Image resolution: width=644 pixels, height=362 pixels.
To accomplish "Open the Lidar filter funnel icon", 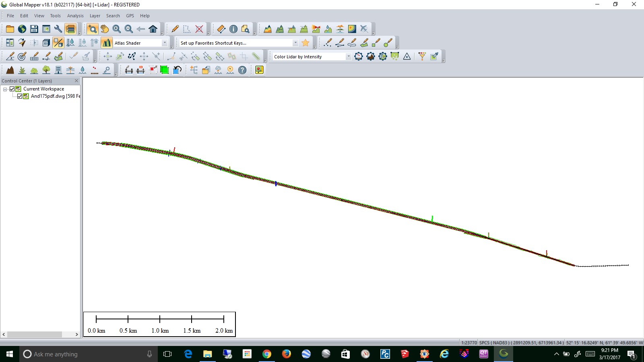I will coord(422,56).
